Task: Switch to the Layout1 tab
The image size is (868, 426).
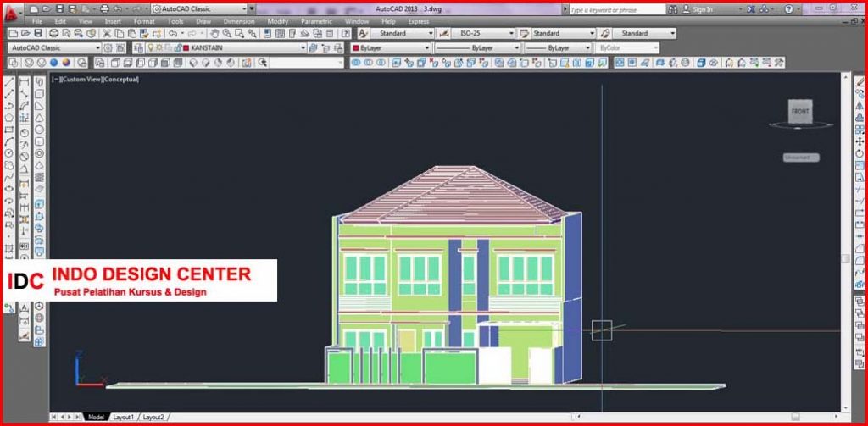Action: coord(124,417)
